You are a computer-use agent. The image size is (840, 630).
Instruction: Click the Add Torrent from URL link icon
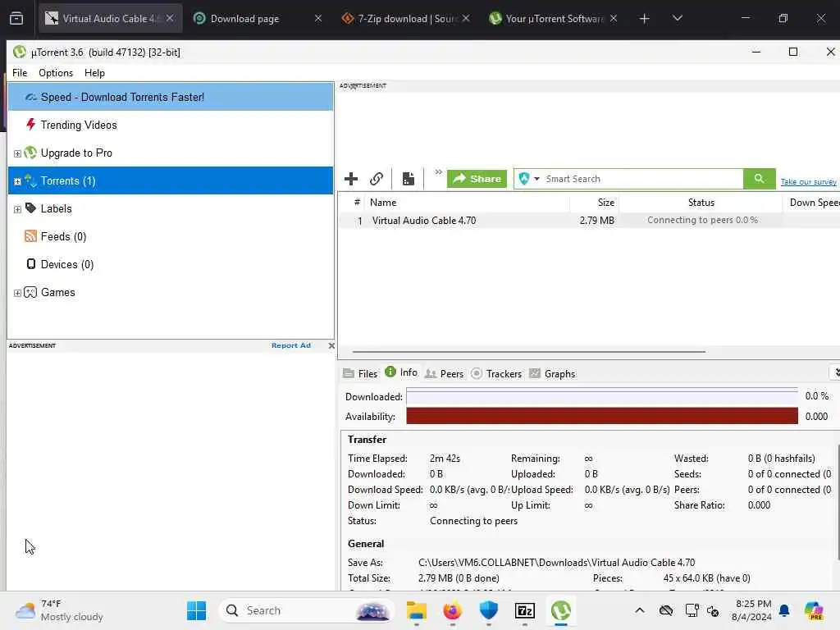pyautogui.click(x=377, y=179)
